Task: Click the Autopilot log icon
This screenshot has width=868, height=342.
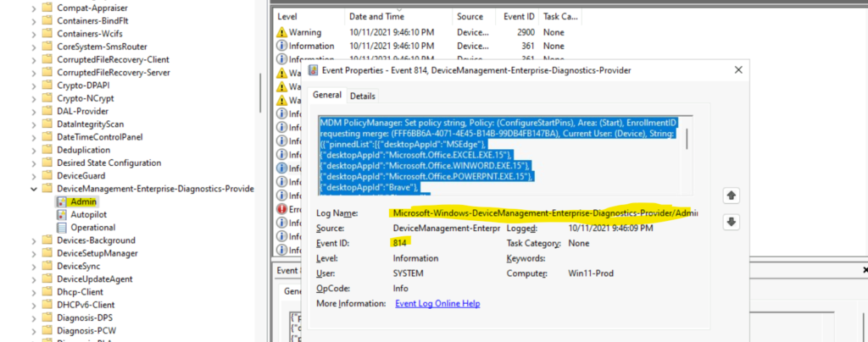Action: (x=61, y=214)
